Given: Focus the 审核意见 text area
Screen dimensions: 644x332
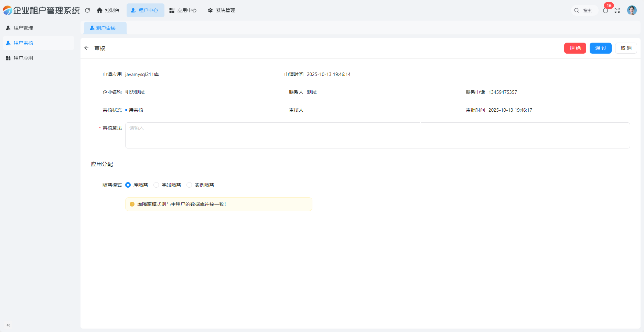Looking at the screenshot, I should pyautogui.click(x=377, y=135).
